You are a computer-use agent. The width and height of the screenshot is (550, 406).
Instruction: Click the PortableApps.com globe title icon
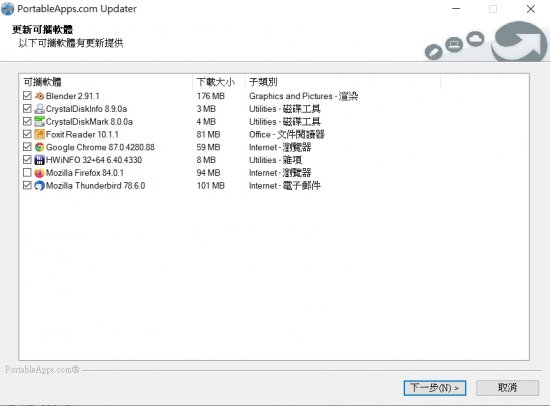(x=8, y=9)
